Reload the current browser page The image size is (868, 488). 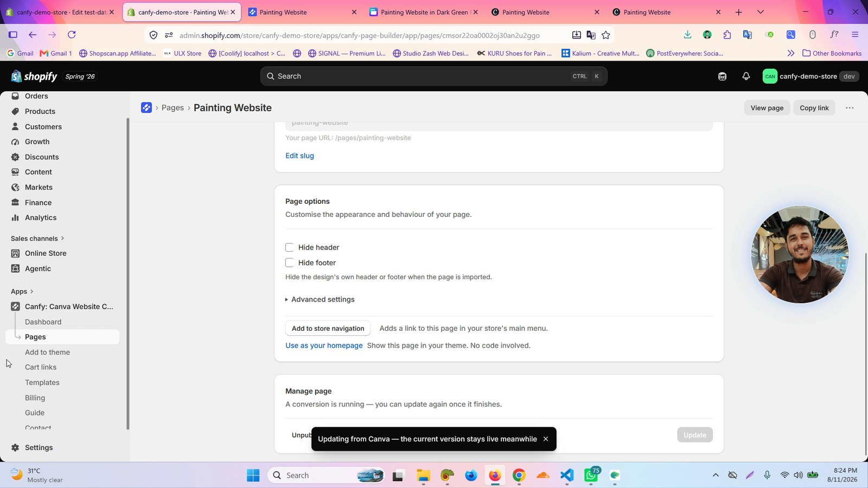click(x=72, y=35)
